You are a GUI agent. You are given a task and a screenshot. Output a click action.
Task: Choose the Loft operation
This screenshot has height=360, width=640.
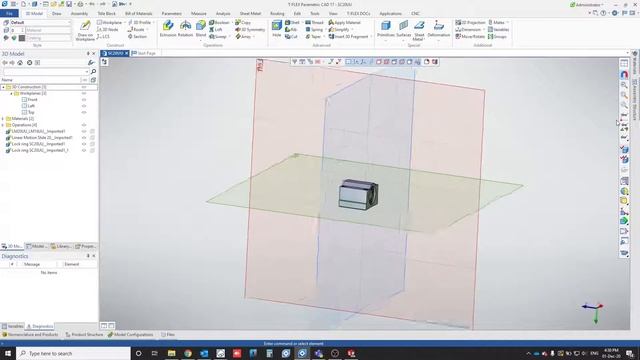click(x=216, y=29)
